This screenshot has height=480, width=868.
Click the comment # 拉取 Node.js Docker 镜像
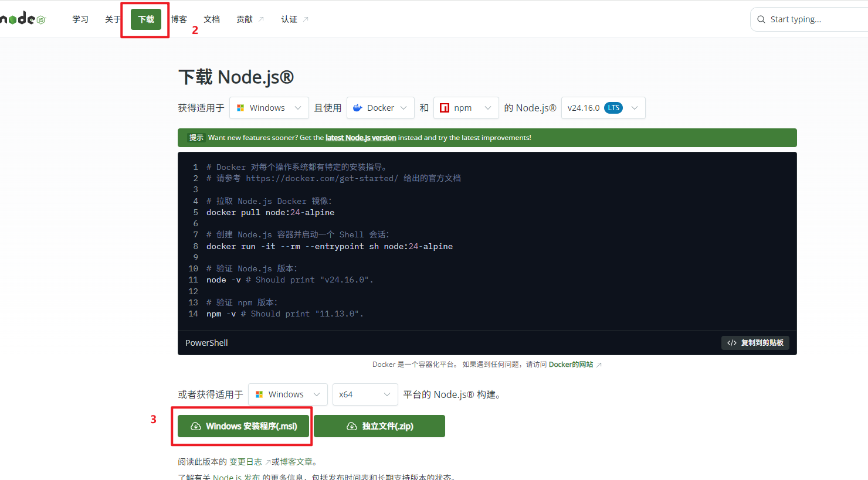[x=269, y=202]
